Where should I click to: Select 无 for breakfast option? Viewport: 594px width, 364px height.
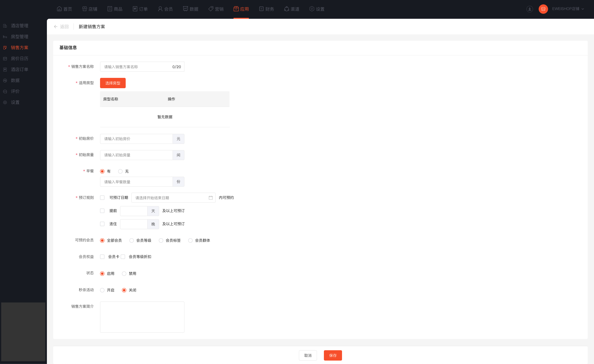pos(120,171)
